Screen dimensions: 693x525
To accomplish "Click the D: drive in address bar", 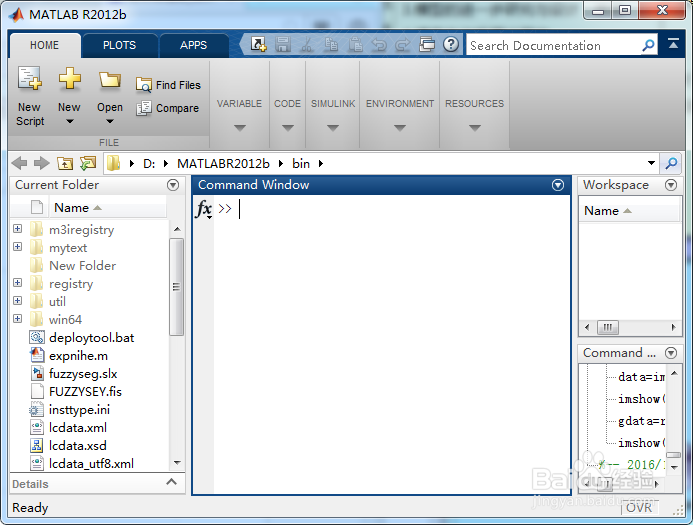I will (x=149, y=164).
